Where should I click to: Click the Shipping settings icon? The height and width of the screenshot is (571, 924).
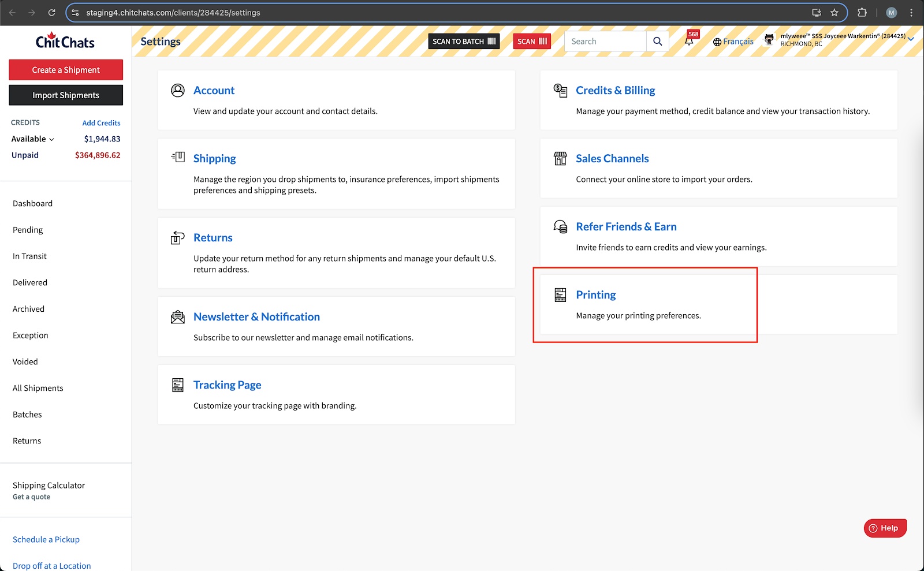click(178, 157)
